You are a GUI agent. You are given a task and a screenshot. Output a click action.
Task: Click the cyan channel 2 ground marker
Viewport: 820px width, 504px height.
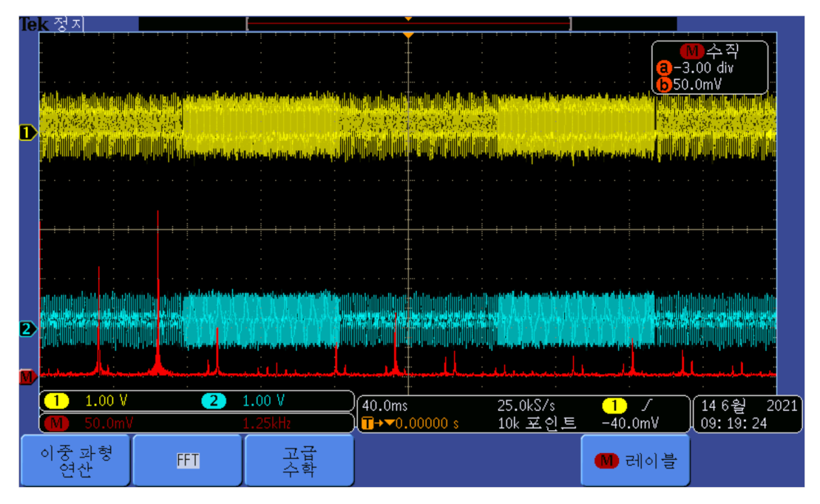pyautogui.click(x=28, y=329)
